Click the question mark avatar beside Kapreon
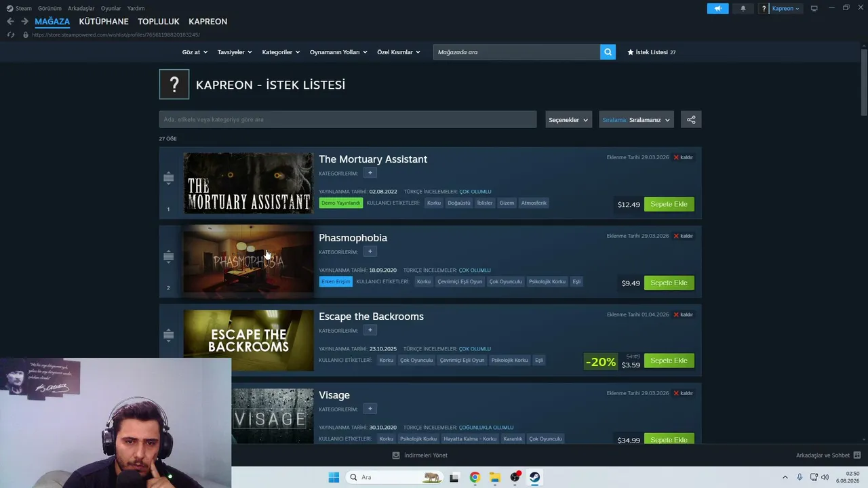The height and width of the screenshot is (488, 868). [x=764, y=8]
